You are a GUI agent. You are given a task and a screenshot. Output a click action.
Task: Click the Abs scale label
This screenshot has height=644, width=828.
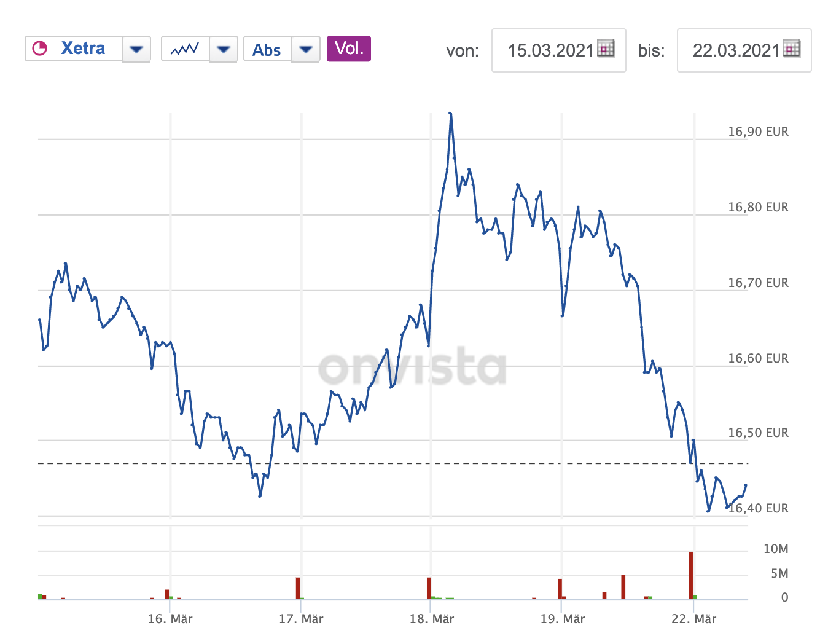267,50
